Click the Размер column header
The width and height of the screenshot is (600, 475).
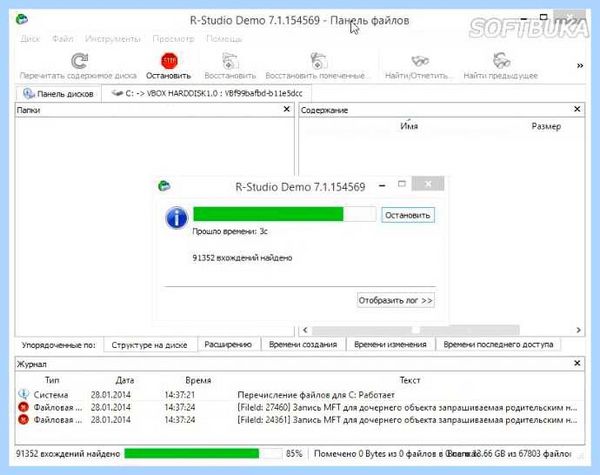[x=546, y=126]
